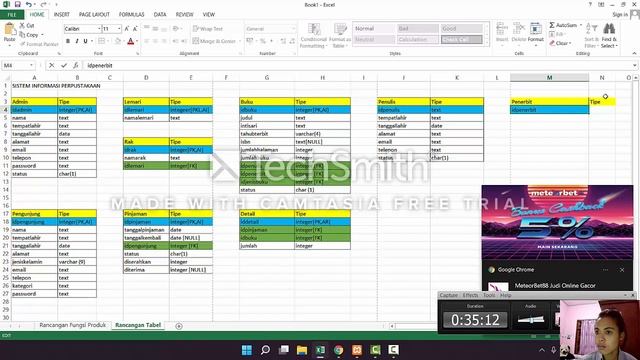Click the Borders icon
Screen dimensions: 640x360
point(101,41)
